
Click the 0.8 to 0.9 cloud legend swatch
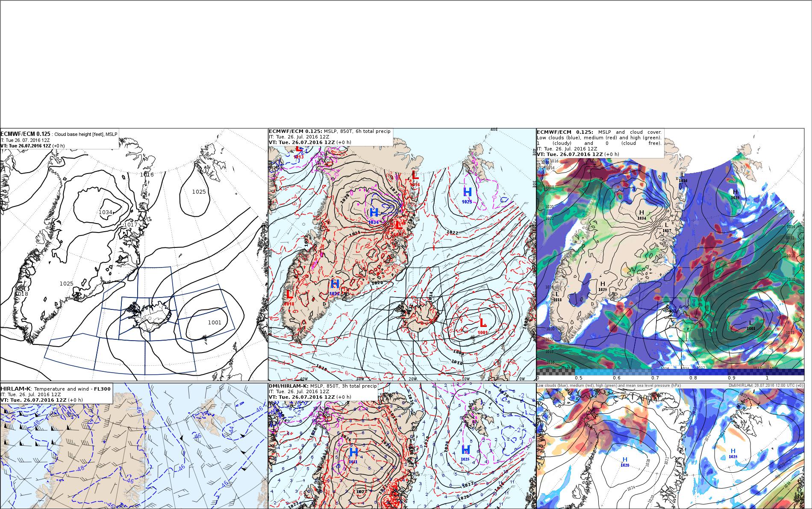[709, 372]
